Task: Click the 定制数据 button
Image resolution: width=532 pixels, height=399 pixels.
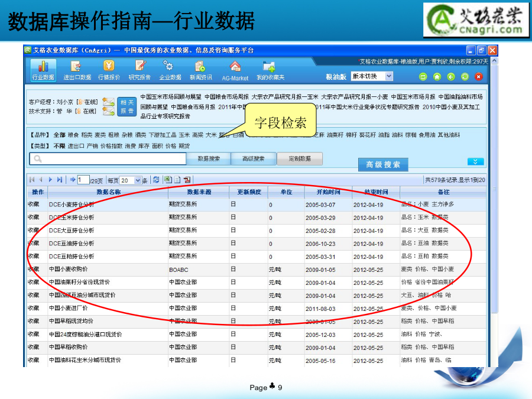Action: click(x=300, y=158)
